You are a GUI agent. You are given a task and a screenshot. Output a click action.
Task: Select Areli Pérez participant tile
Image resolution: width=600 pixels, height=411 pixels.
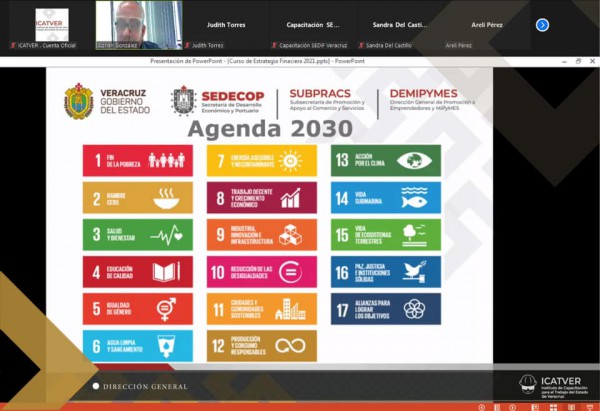[x=487, y=25]
